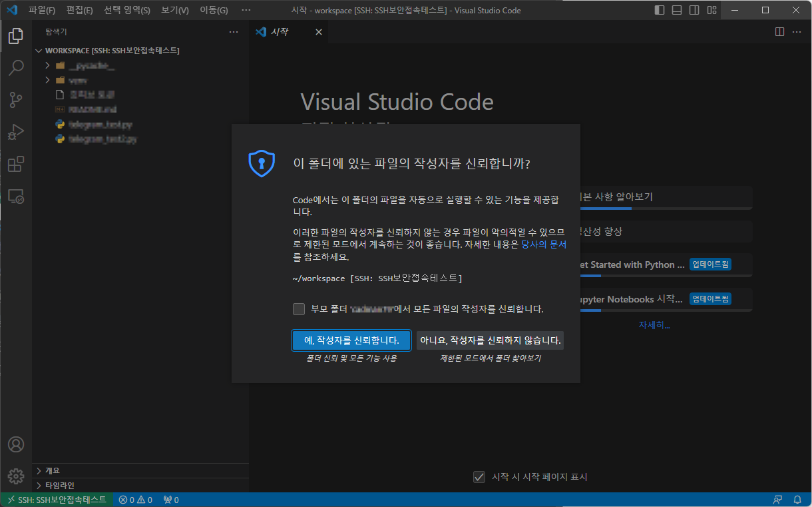Open the Manage gear icon
Image resolution: width=812 pixels, height=507 pixels.
16,476
